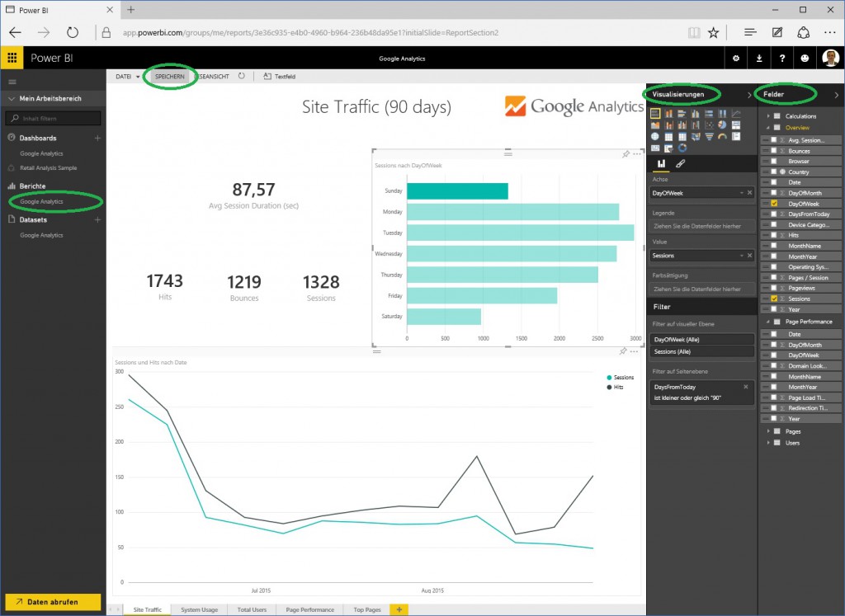Viewport: 845px width, 616px height.
Task: Open the Format paint roller tab
Action: 681,164
